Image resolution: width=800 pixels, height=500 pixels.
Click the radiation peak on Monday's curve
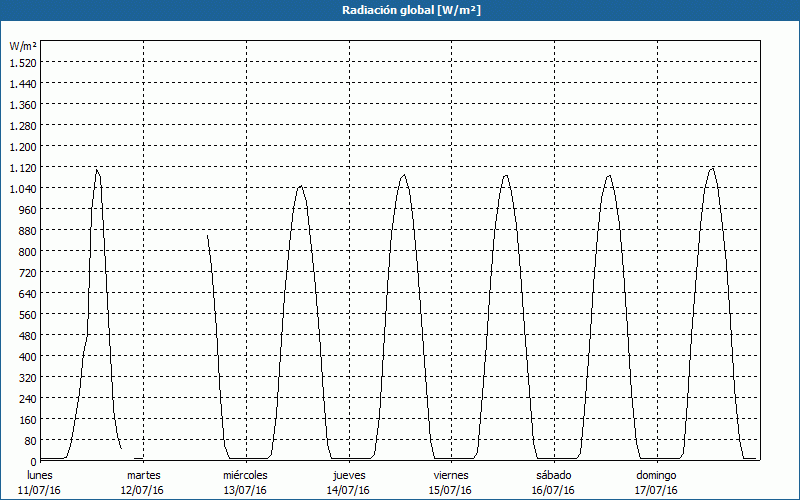click(97, 169)
